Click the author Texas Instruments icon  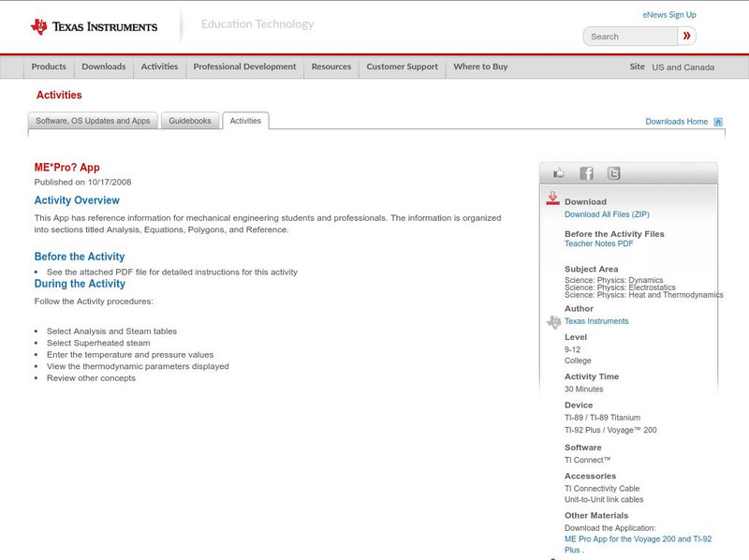coord(553,321)
